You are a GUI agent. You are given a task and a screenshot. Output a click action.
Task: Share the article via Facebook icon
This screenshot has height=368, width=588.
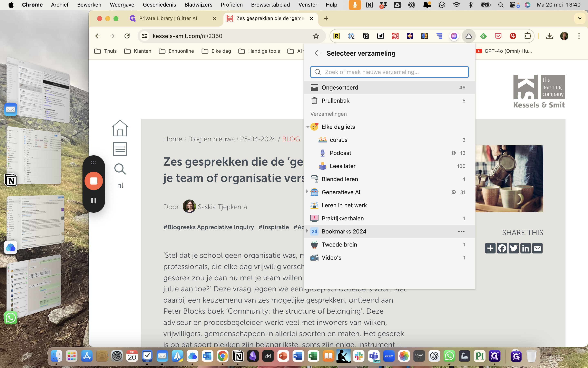(502, 248)
